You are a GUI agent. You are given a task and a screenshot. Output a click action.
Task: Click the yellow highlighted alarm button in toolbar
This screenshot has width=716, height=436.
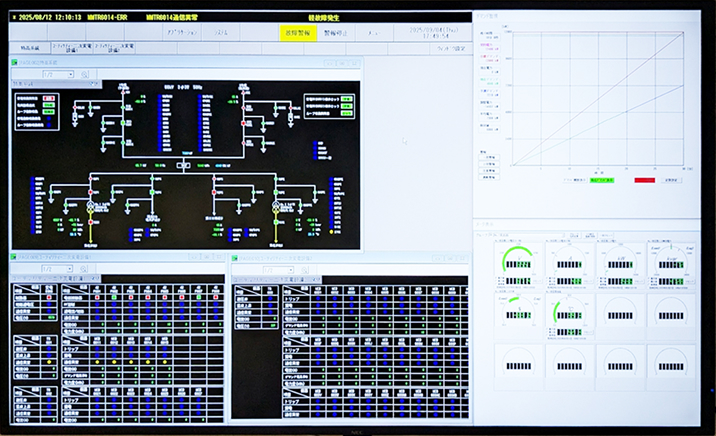pyautogui.click(x=298, y=33)
